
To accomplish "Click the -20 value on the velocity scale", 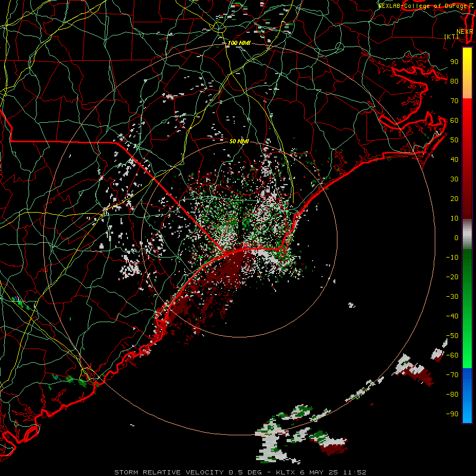I will coord(452,277).
